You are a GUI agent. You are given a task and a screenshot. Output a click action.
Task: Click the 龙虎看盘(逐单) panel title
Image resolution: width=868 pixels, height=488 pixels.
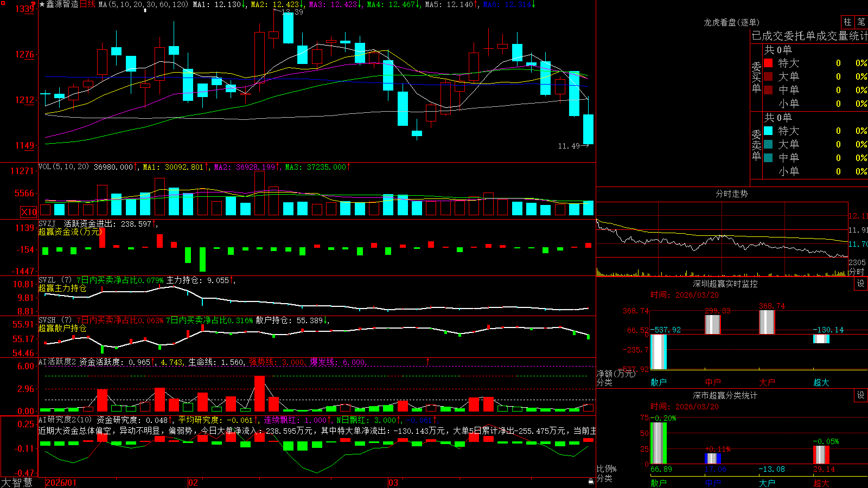[731, 22]
